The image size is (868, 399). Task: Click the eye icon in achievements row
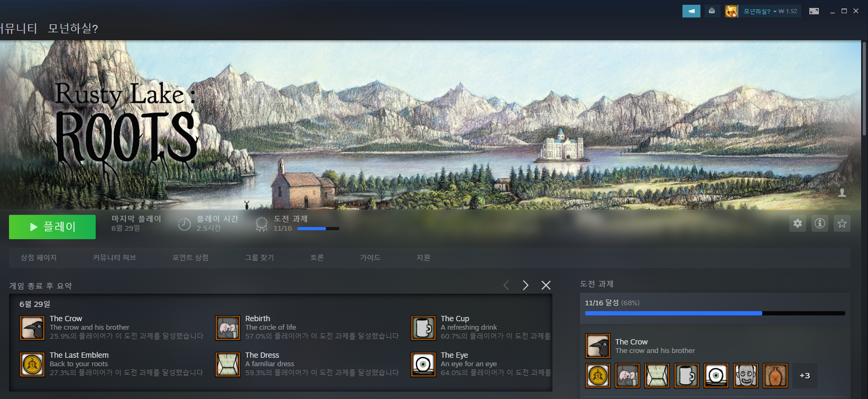[716, 376]
